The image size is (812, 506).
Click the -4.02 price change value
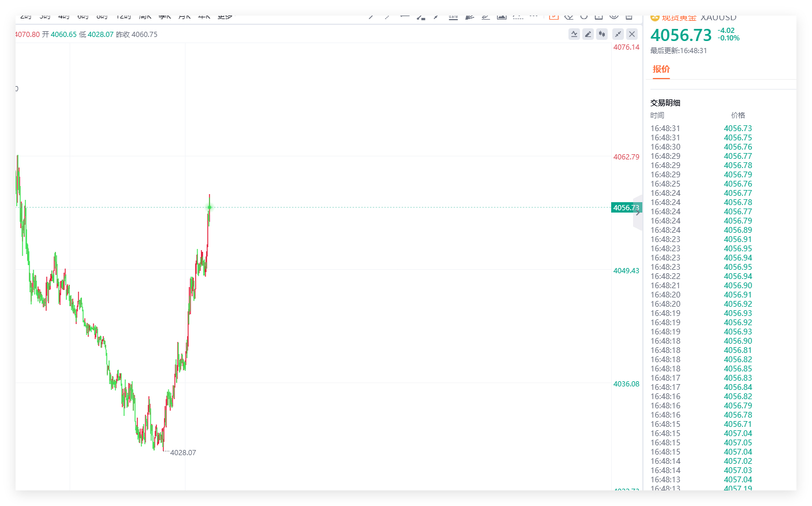(x=726, y=31)
